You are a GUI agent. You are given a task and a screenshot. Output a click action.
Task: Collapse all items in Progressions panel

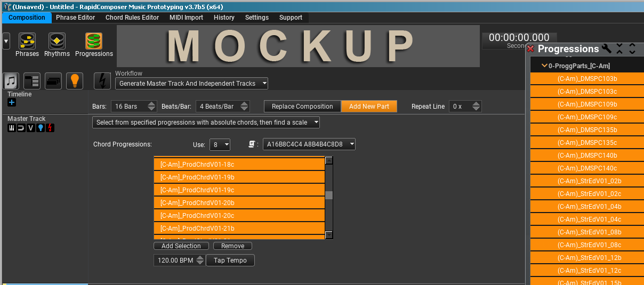pos(619,48)
